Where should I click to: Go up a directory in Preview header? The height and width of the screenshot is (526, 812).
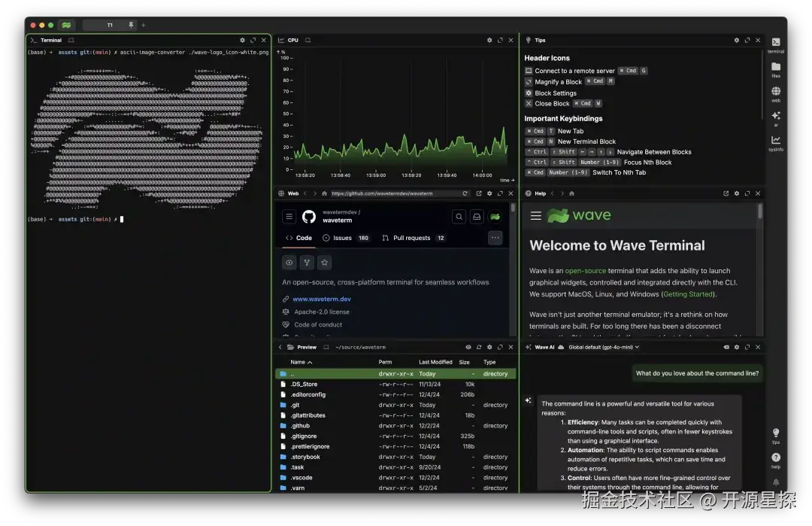point(280,347)
